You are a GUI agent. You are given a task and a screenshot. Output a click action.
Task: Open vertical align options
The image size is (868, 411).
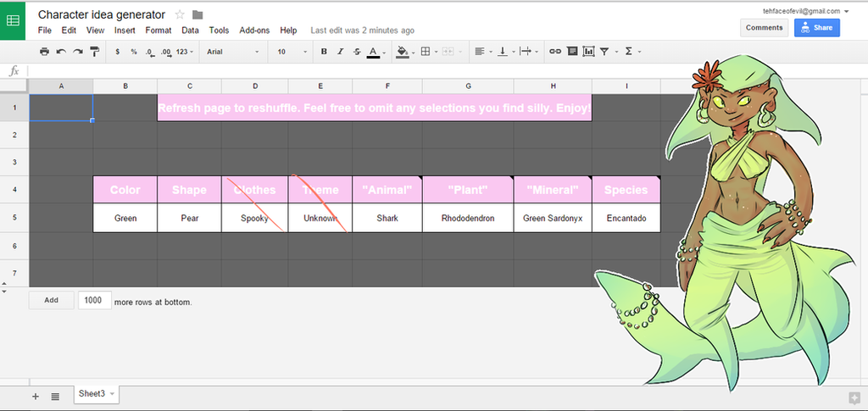[x=502, y=52]
